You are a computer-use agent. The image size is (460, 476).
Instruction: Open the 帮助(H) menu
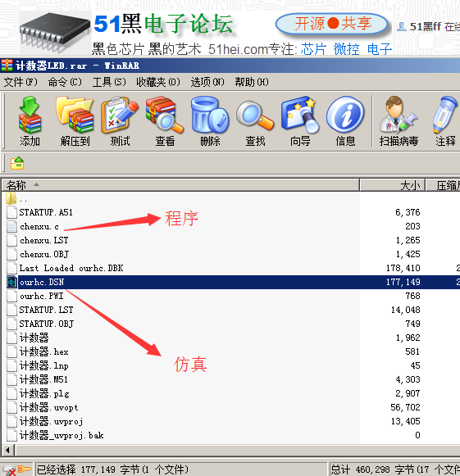pyautogui.click(x=252, y=82)
